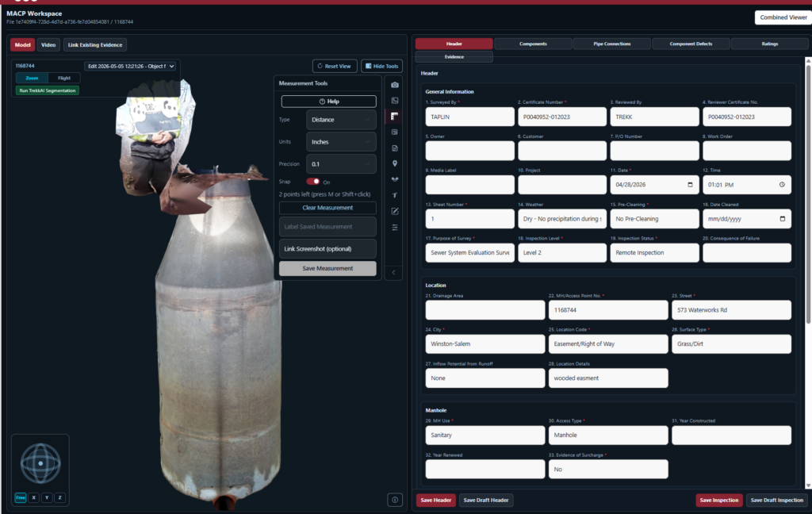Click Run TrekkAI Segmentation

coord(47,90)
